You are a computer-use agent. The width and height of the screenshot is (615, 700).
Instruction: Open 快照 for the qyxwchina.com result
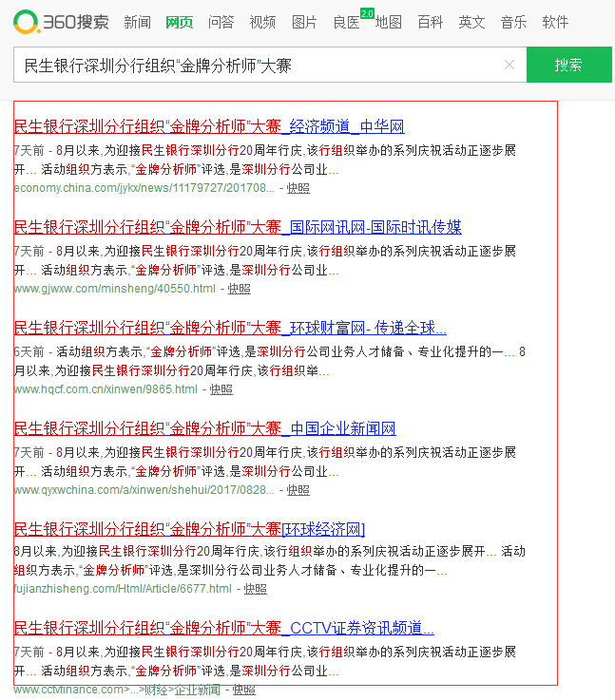click(298, 490)
